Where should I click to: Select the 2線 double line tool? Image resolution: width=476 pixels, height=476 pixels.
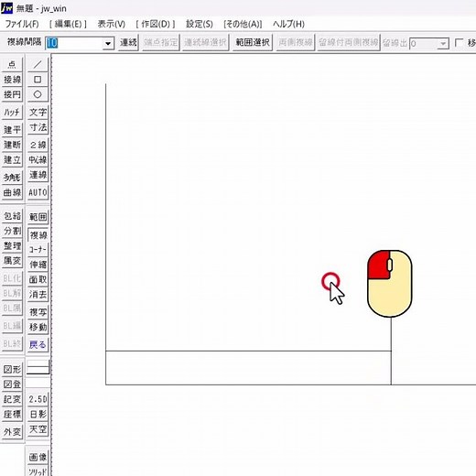point(38,145)
